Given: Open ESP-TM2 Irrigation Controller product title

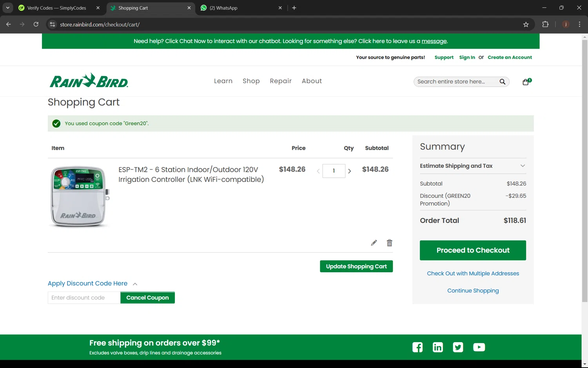Looking at the screenshot, I should (191, 175).
